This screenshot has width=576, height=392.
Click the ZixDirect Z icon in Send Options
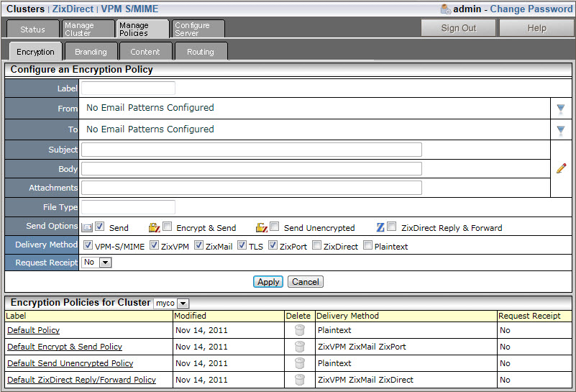[380, 227]
